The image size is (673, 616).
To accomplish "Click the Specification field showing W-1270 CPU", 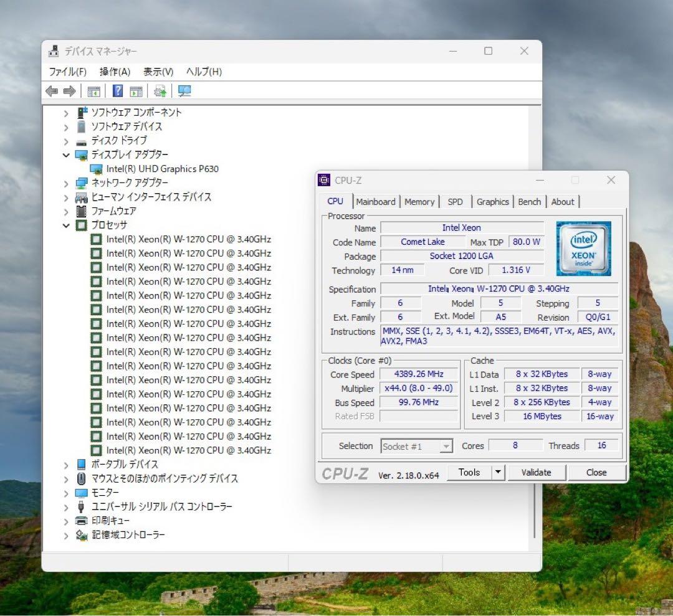I will coord(499,289).
